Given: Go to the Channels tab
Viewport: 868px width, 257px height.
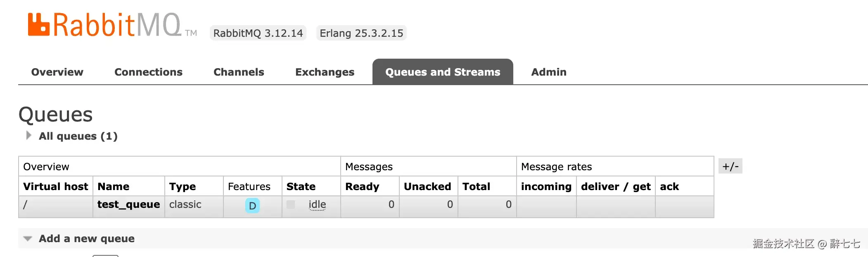Looking at the screenshot, I should pos(239,72).
